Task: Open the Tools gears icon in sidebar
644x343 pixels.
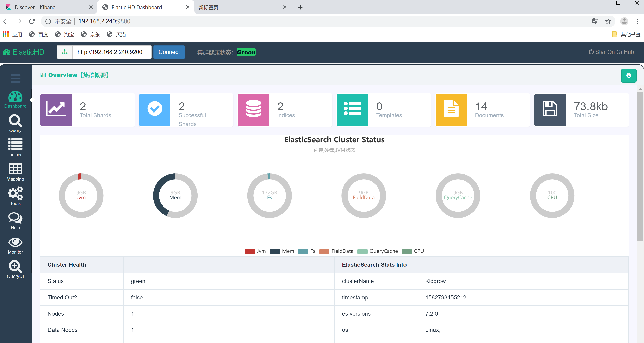Action: tap(15, 193)
